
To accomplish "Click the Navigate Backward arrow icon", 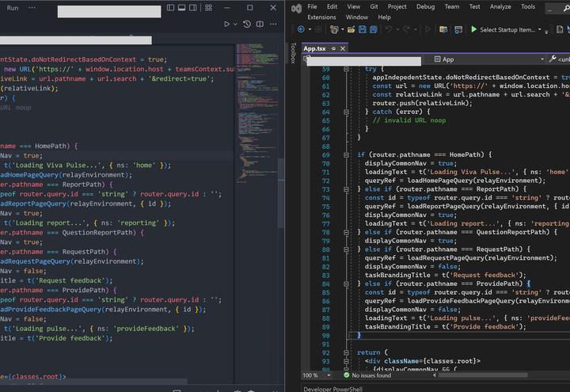I will click(301, 29).
